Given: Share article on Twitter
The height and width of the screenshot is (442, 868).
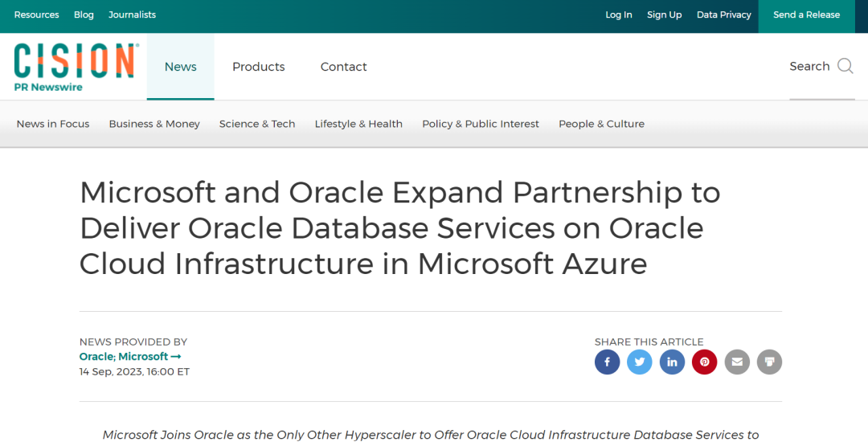Looking at the screenshot, I should click(640, 362).
